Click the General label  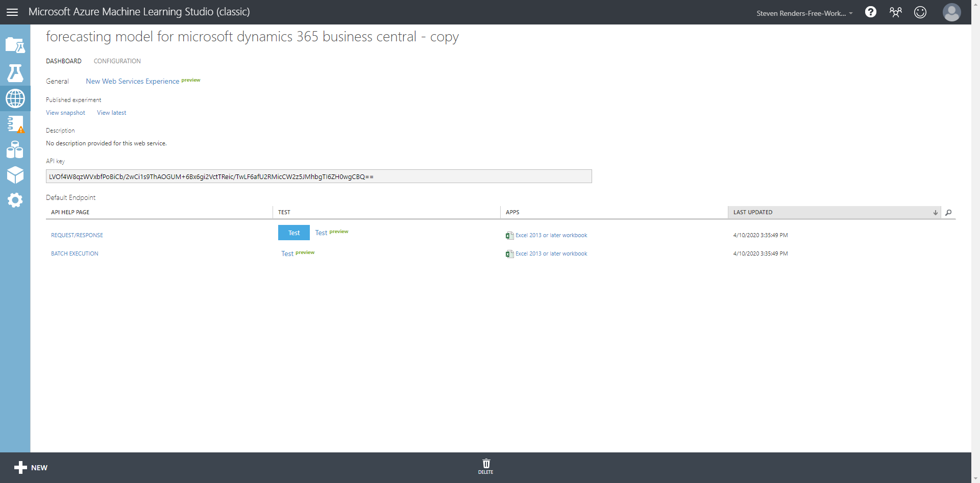57,81
